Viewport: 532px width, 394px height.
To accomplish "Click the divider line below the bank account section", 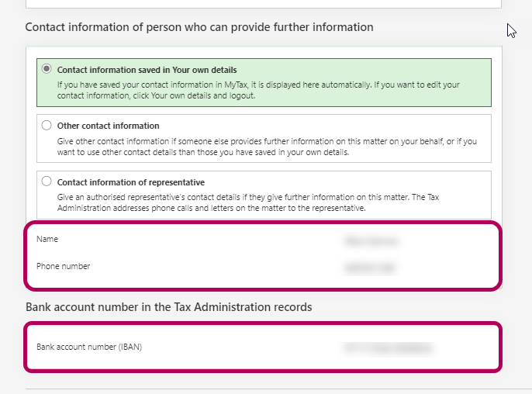I will click(x=264, y=389).
